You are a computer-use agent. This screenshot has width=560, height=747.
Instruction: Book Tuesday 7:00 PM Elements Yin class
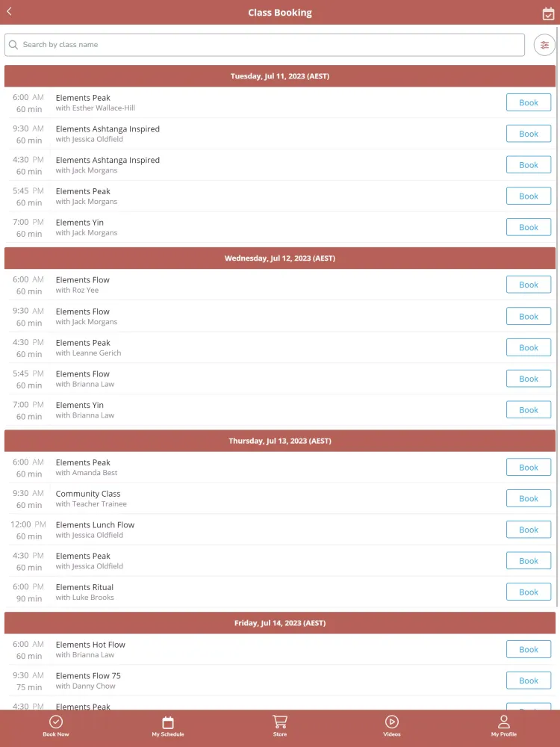point(529,227)
